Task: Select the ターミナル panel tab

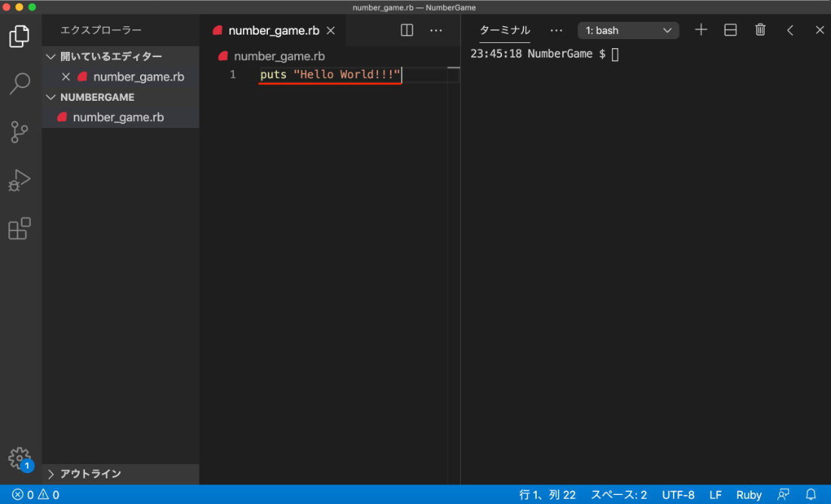Action: pyautogui.click(x=504, y=30)
